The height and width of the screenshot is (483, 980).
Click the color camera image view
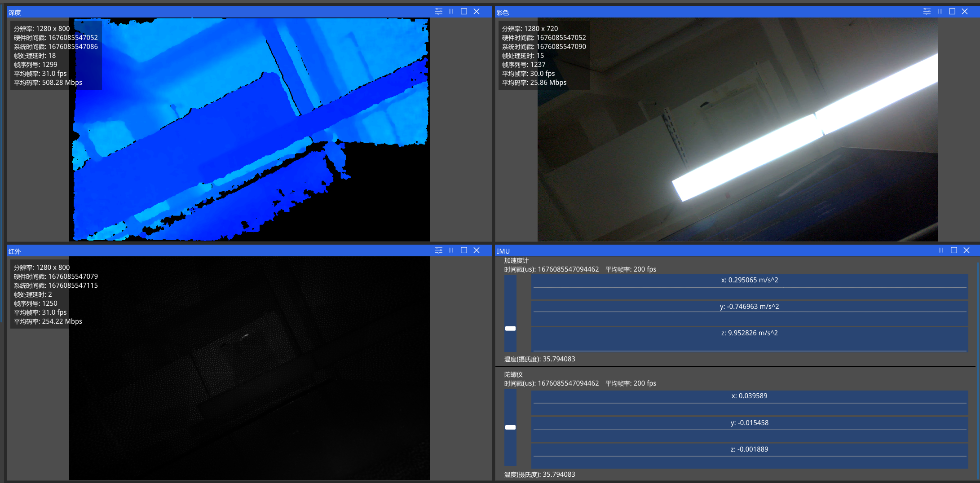(737, 130)
